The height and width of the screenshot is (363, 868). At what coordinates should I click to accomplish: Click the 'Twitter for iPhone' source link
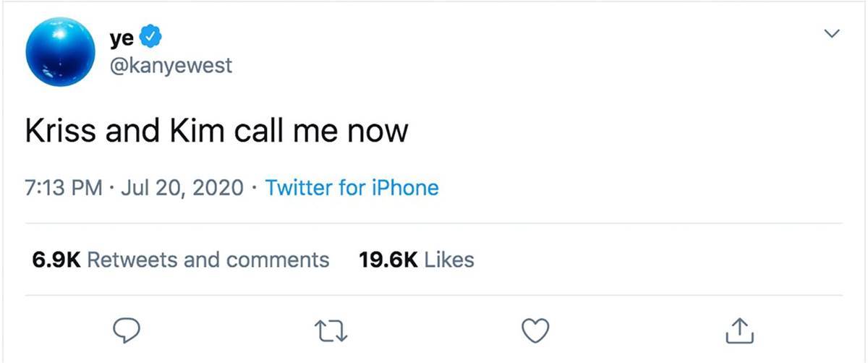[x=352, y=188]
